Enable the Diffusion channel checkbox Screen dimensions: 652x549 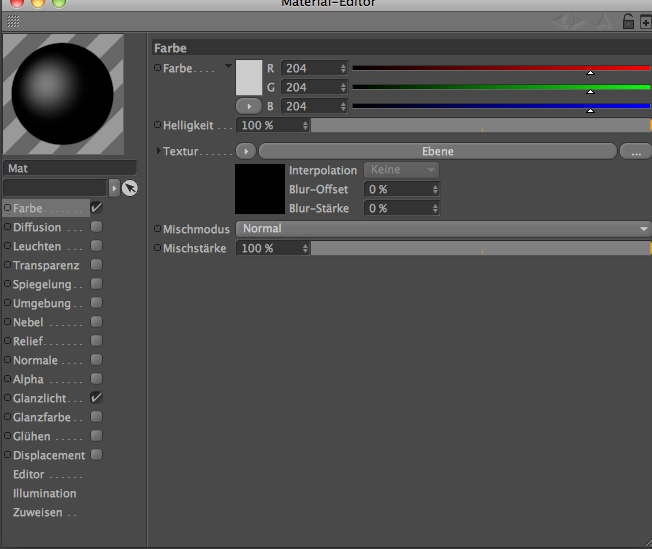coord(96,227)
